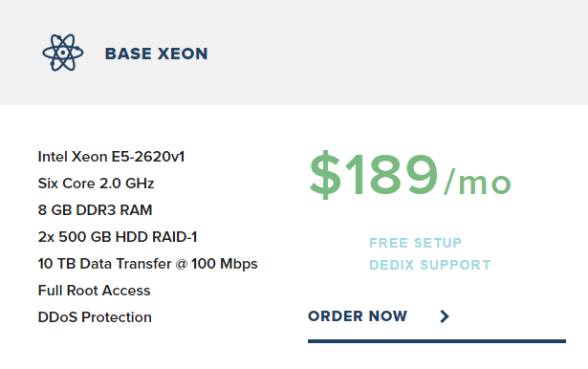Select the $189 price text
The image size is (588, 369).
[374, 174]
